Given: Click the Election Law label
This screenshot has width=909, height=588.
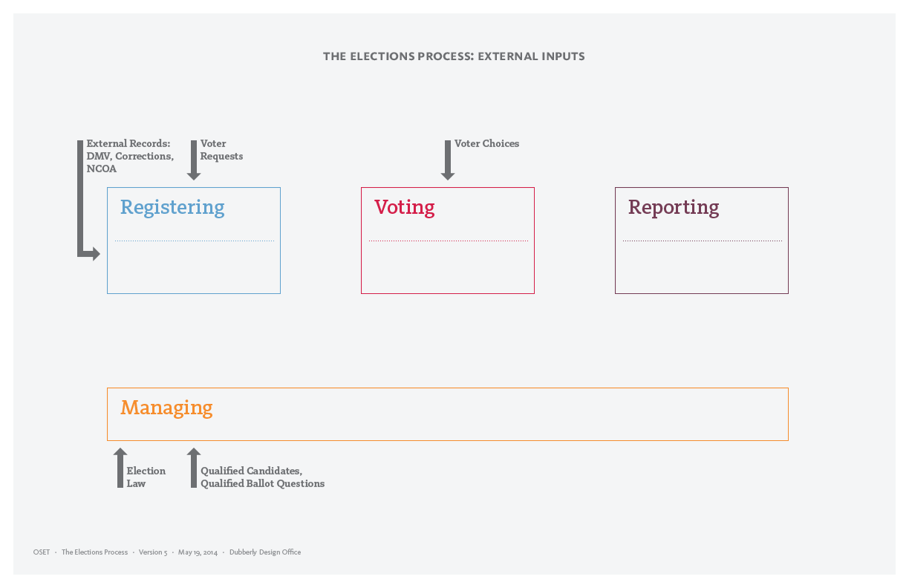Looking at the screenshot, I should tap(146, 477).
